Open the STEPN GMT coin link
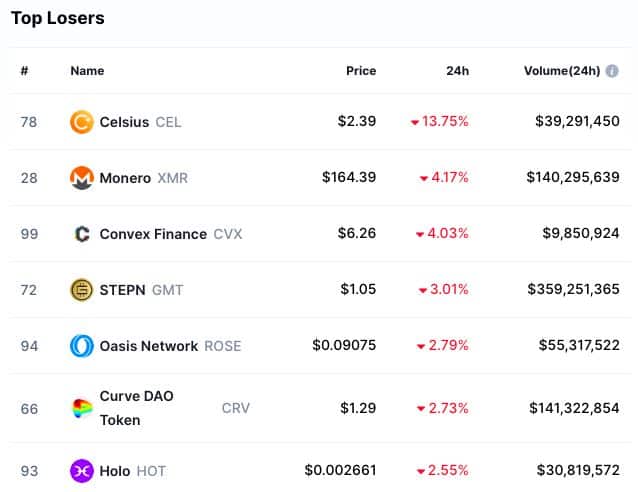Viewport: 638px width, 492px height. click(x=141, y=290)
